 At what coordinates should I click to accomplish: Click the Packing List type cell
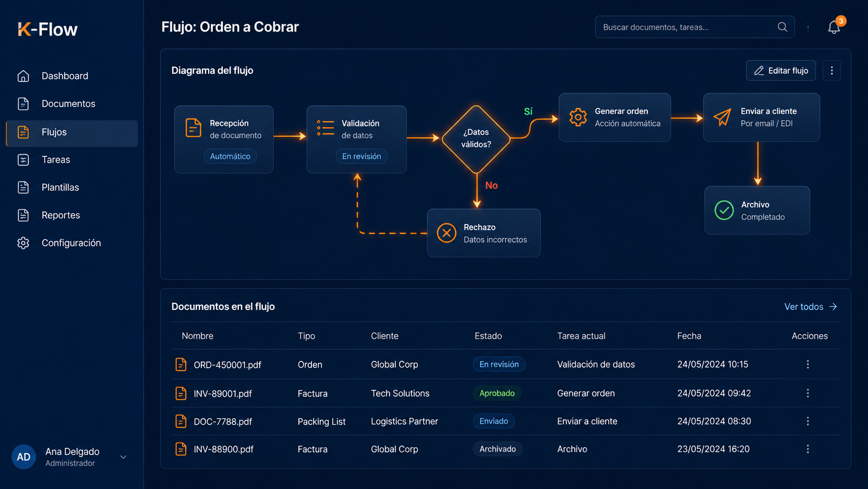321,421
